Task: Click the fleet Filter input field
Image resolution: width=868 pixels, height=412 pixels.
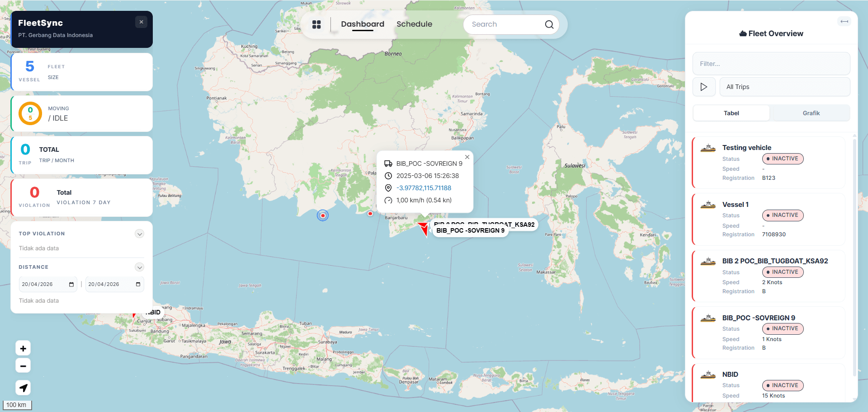Action: [771, 64]
